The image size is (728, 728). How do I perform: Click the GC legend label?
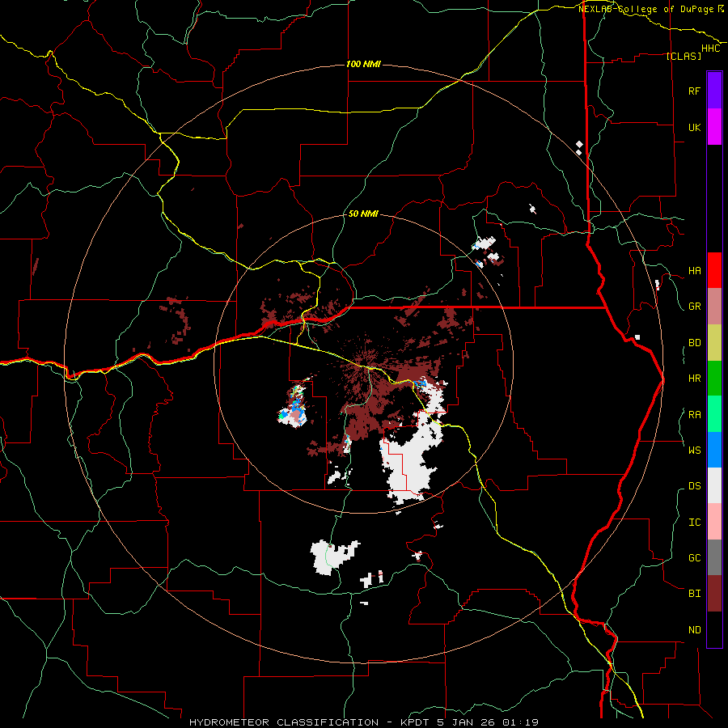point(694,558)
